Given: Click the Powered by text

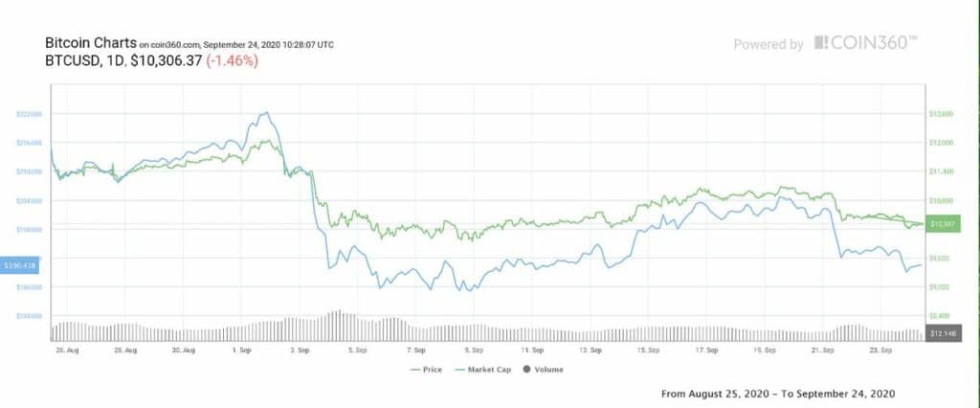Looking at the screenshot, I should click(768, 44).
